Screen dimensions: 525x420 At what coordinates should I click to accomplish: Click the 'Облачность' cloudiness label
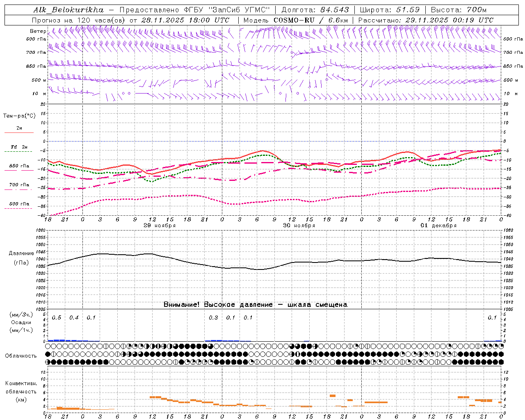point(21,356)
